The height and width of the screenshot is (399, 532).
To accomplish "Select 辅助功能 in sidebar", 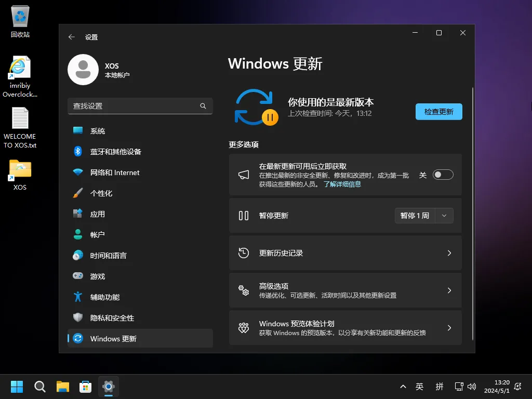I will click(104, 297).
